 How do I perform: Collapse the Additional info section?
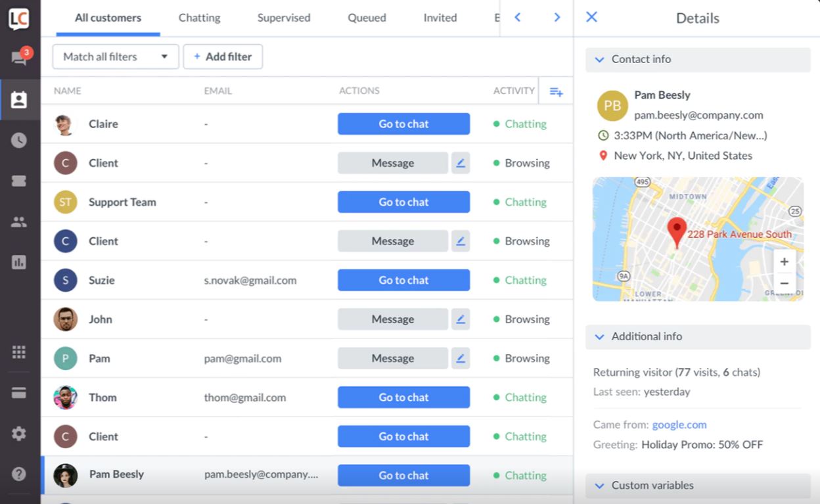(698, 336)
